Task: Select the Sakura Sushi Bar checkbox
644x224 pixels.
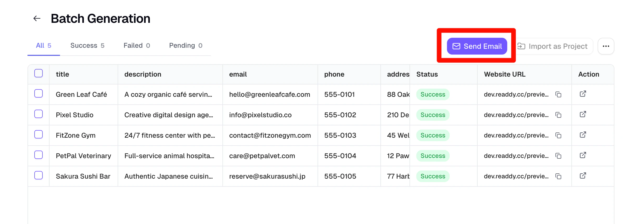Action: coord(39,175)
